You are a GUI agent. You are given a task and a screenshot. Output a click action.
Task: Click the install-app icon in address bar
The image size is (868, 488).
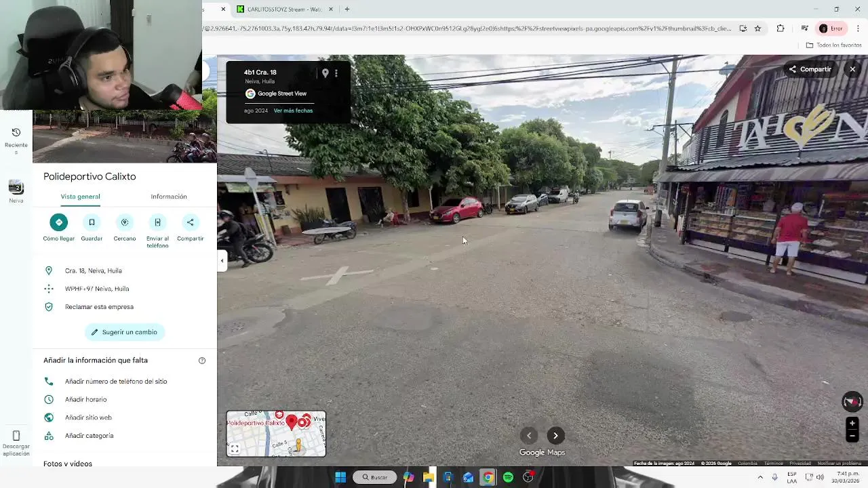pos(743,28)
